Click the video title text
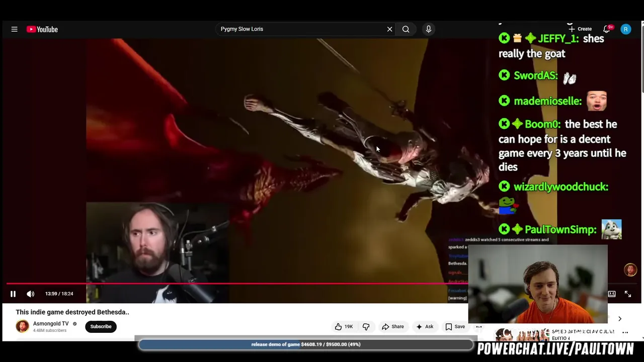Image resolution: width=644 pixels, height=362 pixels. tap(72, 312)
